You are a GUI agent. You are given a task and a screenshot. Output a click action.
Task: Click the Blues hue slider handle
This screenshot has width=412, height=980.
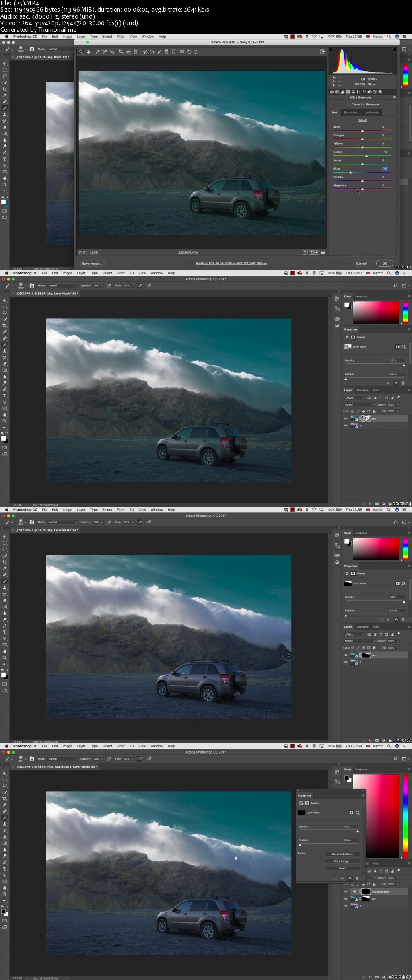350,172
